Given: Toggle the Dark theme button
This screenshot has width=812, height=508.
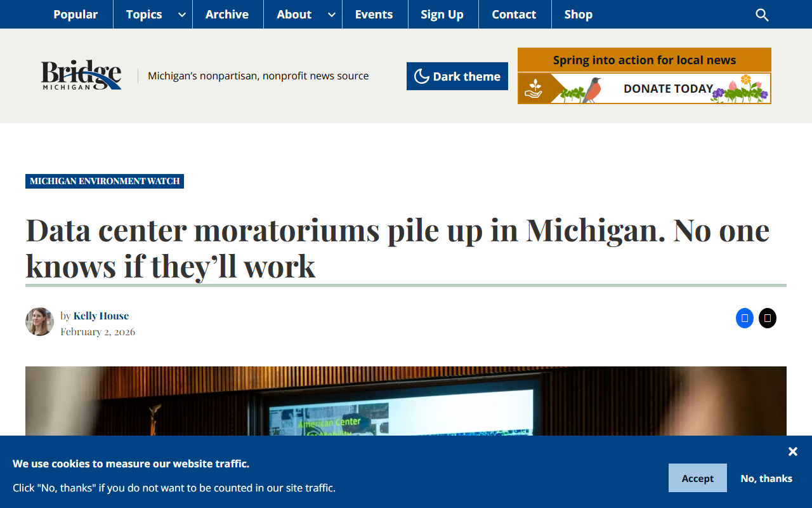Looking at the screenshot, I should pyautogui.click(x=457, y=76).
